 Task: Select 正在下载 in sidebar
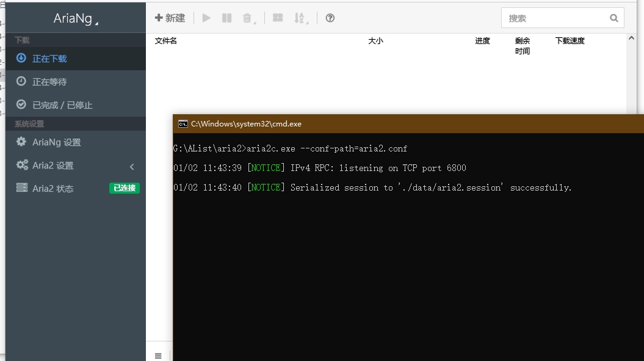[x=76, y=59]
